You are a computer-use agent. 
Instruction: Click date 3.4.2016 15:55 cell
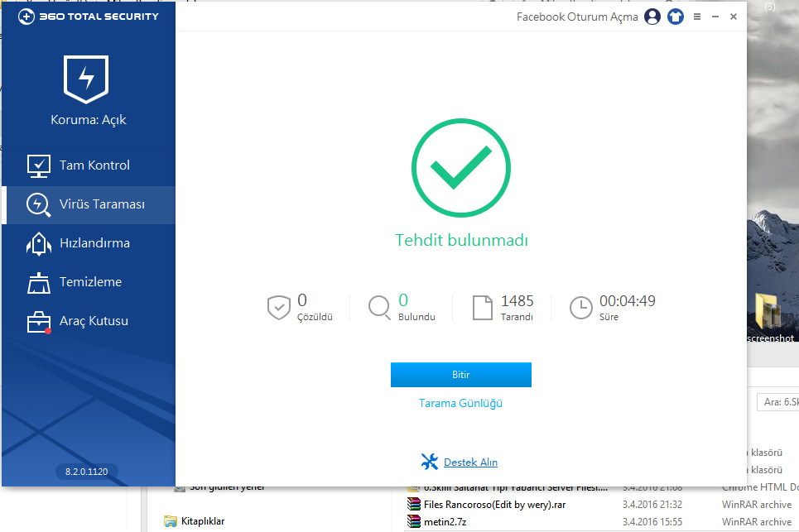pyautogui.click(x=652, y=522)
